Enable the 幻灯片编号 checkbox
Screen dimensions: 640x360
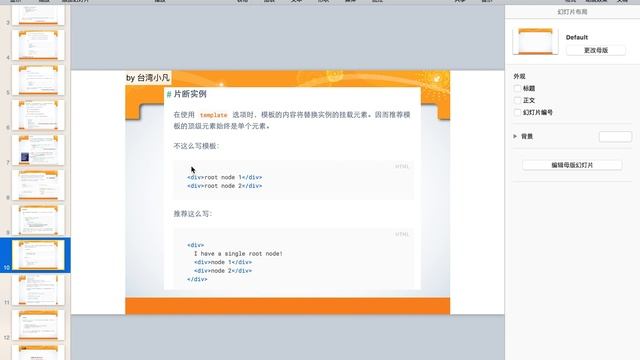click(517, 112)
